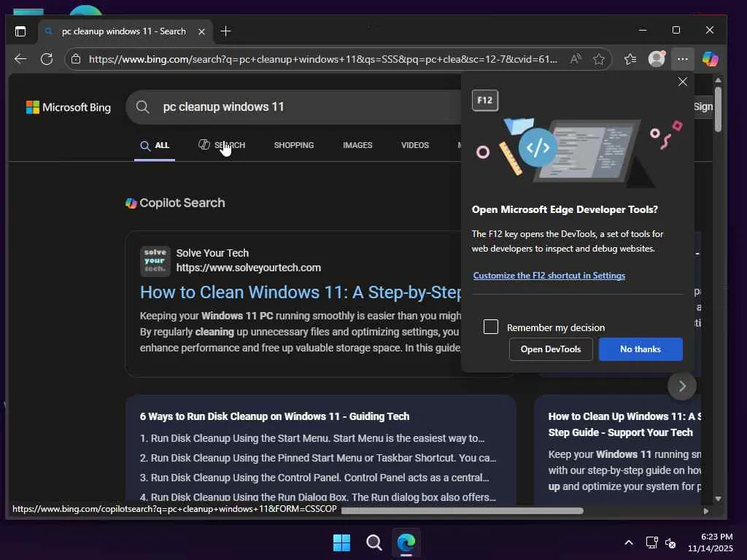This screenshot has height=560, width=747.
Task: Activate the Read aloud icon
Action: coord(576,59)
